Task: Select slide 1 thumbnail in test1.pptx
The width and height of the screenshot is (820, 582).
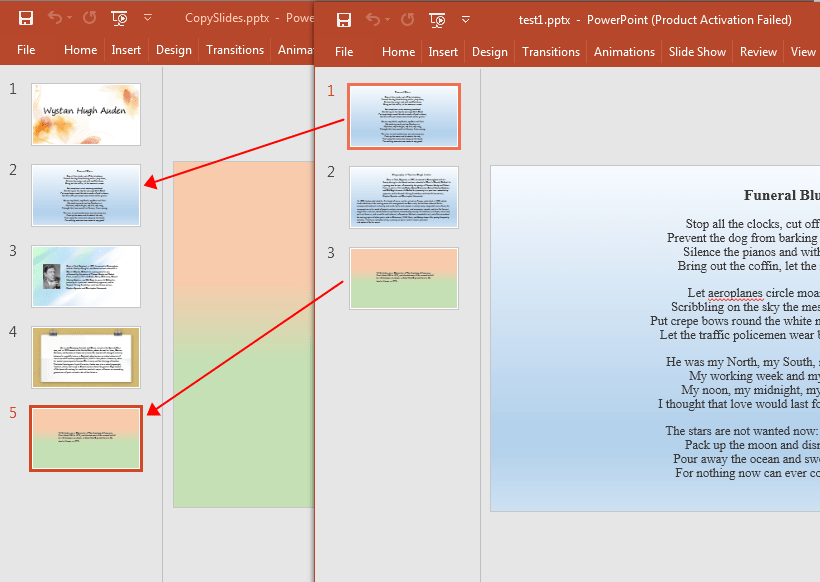Action: coord(404,117)
